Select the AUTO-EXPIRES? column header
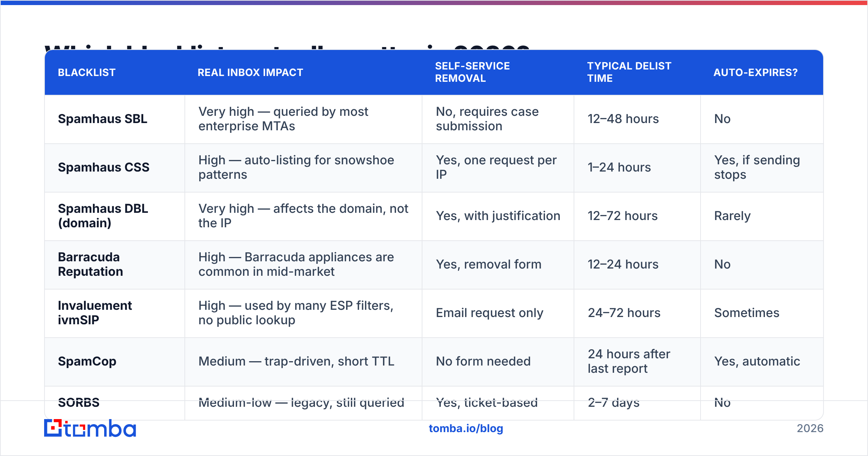868x456 pixels. [x=756, y=72]
